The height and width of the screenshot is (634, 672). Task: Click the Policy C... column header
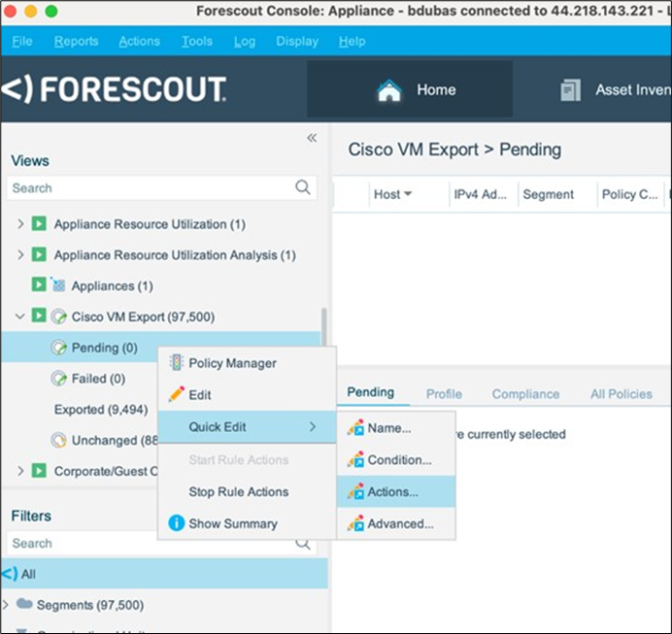[630, 194]
